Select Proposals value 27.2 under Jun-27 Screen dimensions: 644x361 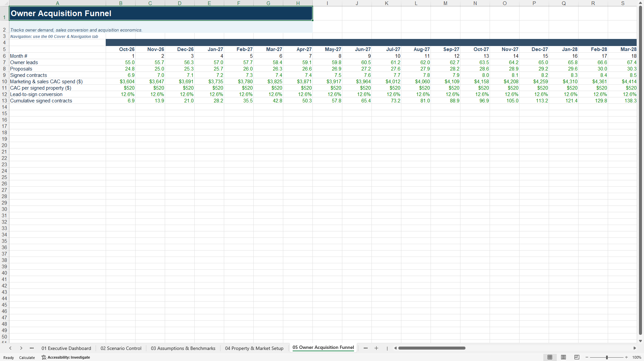(357, 69)
